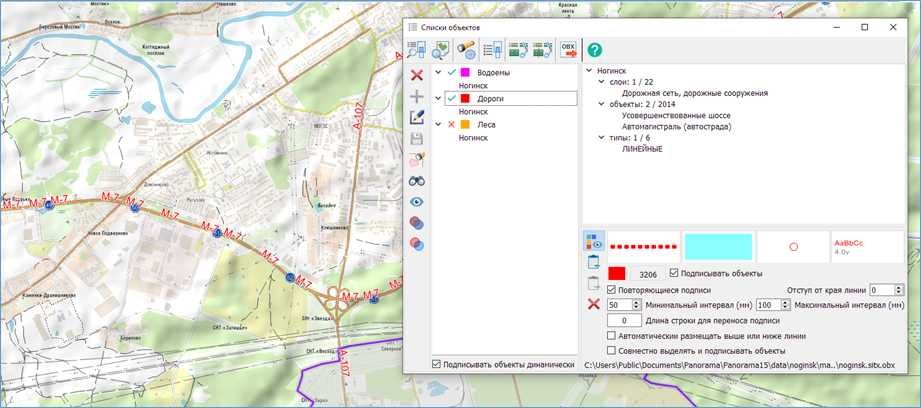Uncheck the Повторяющиеся подписи checkbox
921x408 pixels.
[x=611, y=289]
